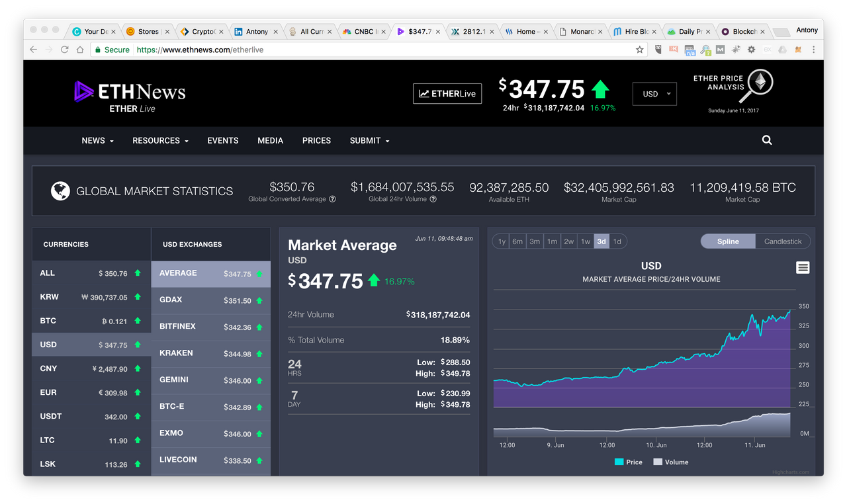
Task: Click the gear extension icon in toolbar
Action: (x=751, y=50)
